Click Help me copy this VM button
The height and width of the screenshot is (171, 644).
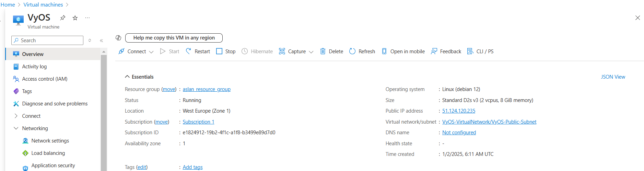174,38
